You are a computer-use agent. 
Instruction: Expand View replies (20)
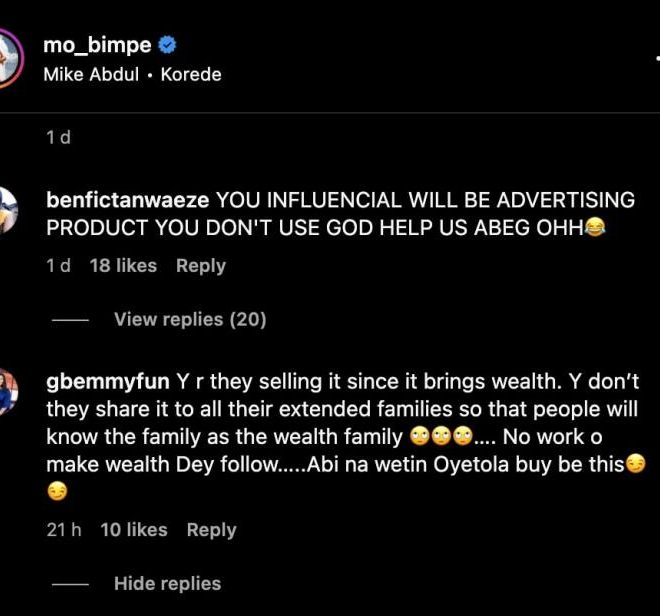[x=190, y=319]
